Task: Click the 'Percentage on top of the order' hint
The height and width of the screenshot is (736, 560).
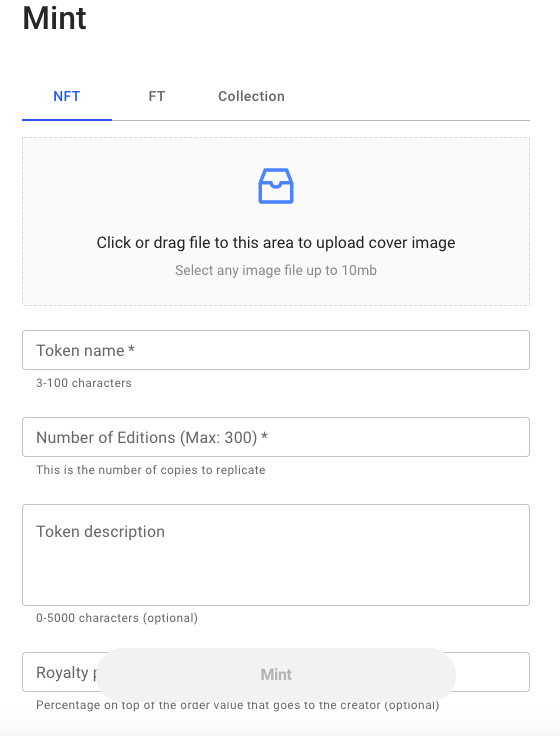Action: (x=238, y=705)
